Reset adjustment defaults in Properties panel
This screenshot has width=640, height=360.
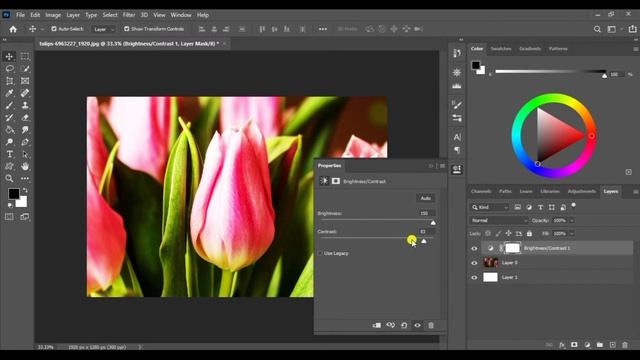404,325
